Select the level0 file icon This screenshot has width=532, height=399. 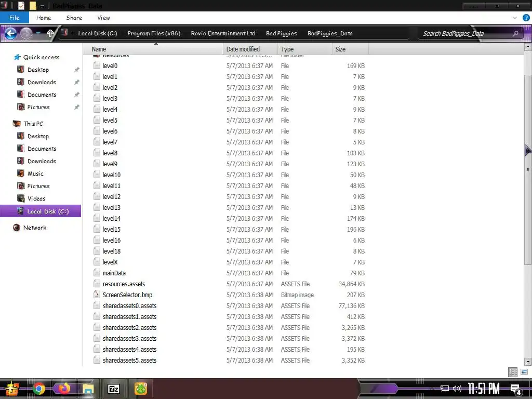[x=97, y=65]
